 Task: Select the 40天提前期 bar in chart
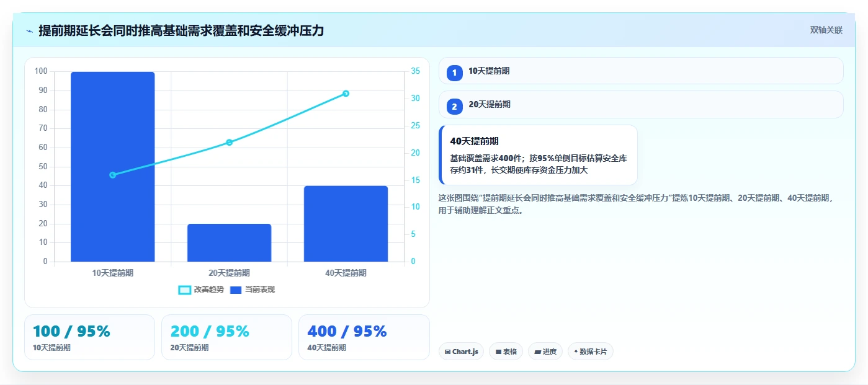pos(346,224)
